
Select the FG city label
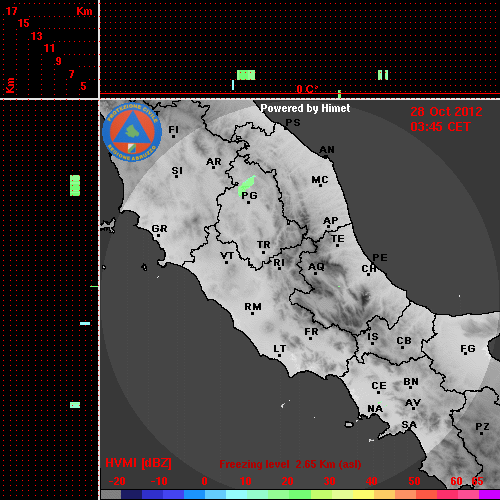pyautogui.click(x=468, y=349)
